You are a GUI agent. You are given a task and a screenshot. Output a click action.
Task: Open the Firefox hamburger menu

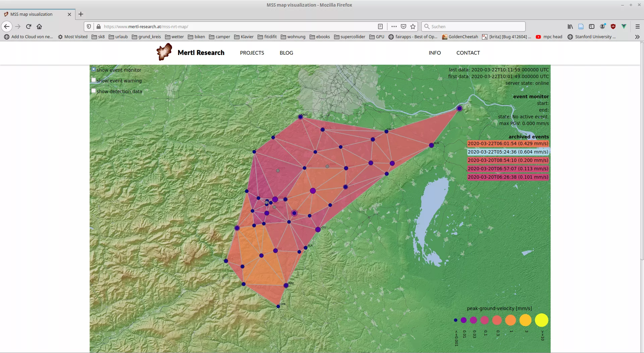[x=638, y=26]
